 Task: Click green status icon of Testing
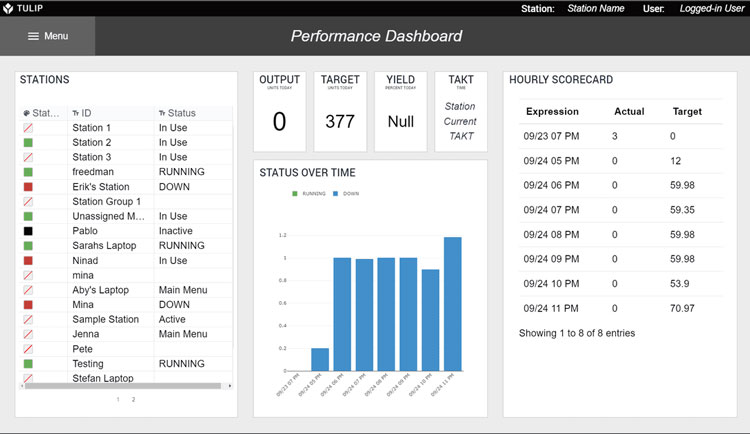[x=28, y=364]
